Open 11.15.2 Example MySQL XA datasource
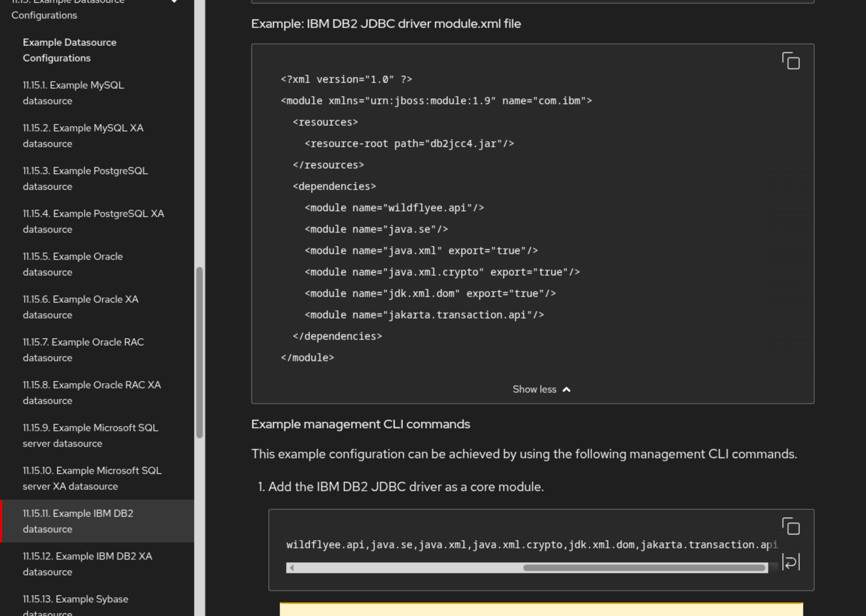866x616 pixels. [x=83, y=136]
